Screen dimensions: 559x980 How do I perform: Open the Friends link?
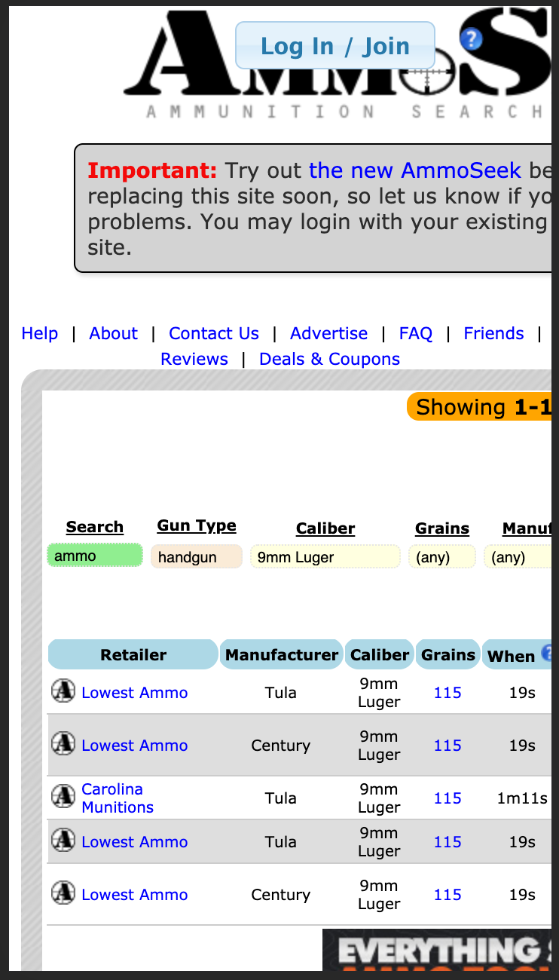tap(493, 333)
